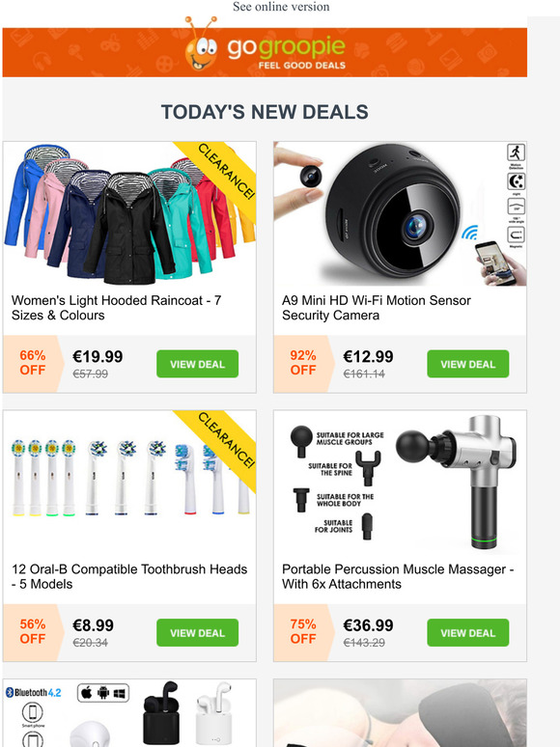Click the 92% OFF discount badge
The height and width of the screenshot is (747, 560).
point(303,363)
